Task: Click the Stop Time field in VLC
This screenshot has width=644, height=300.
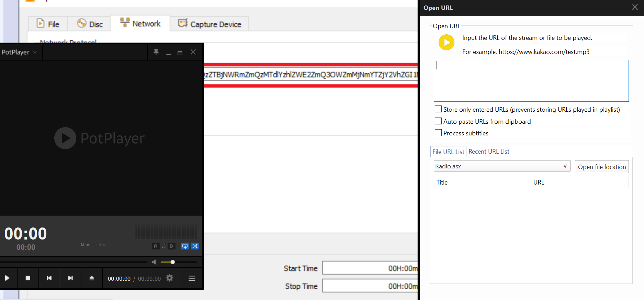Action: click(370, 286)
